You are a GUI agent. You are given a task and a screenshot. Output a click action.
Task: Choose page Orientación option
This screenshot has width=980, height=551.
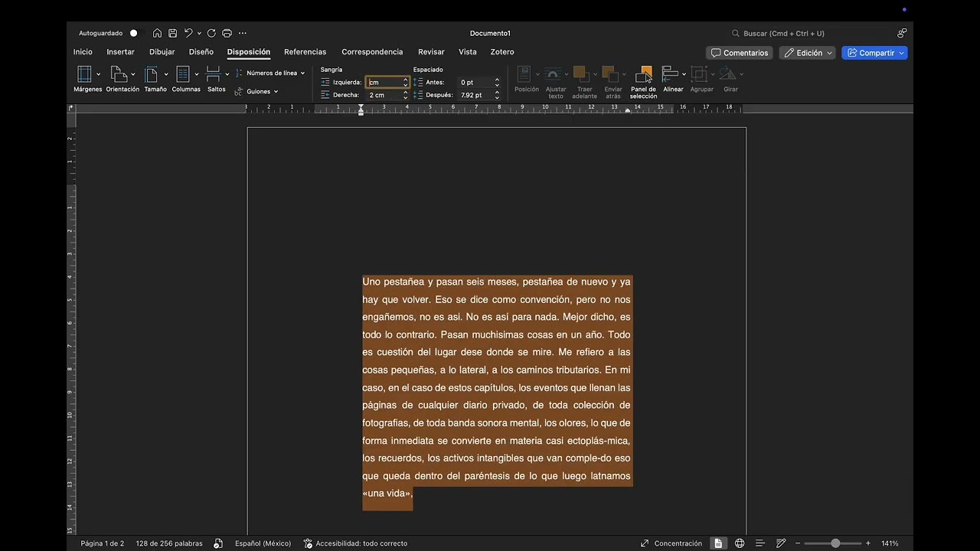(122, 80)
